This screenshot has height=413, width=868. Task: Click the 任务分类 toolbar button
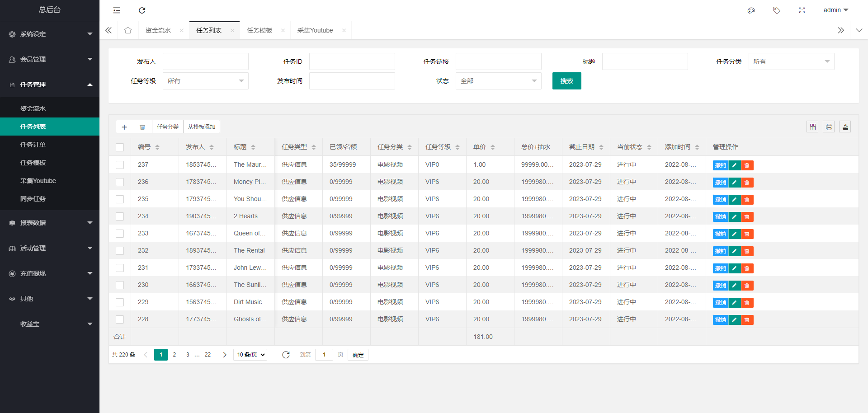168,127
